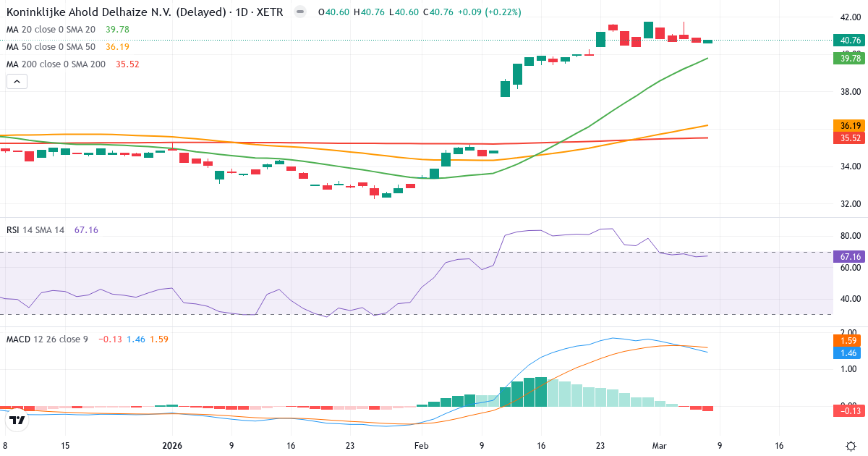Click the red -0.13 MACD axis label
The image size is (868, 456).
point(848,409)
